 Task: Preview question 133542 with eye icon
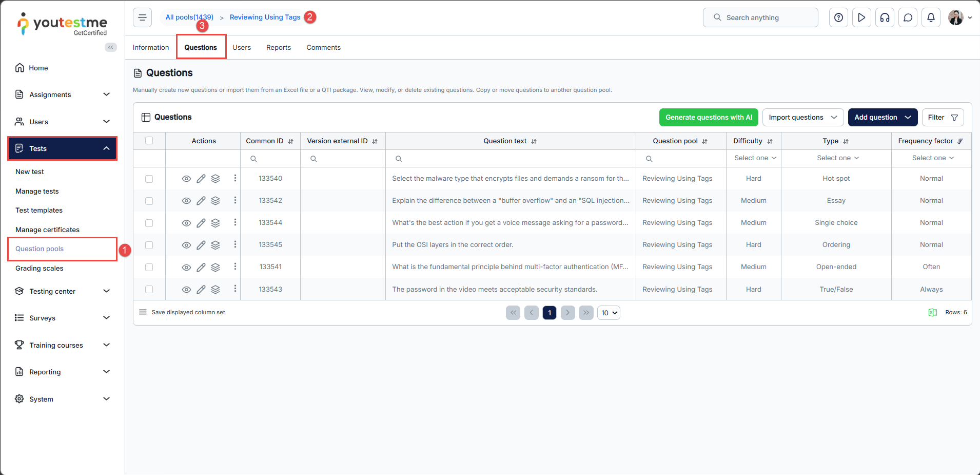[186, 201]
